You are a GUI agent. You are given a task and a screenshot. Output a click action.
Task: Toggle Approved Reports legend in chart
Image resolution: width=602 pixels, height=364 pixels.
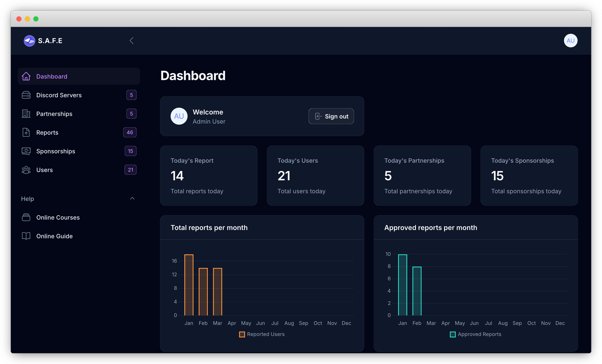[x=475, y=334]
